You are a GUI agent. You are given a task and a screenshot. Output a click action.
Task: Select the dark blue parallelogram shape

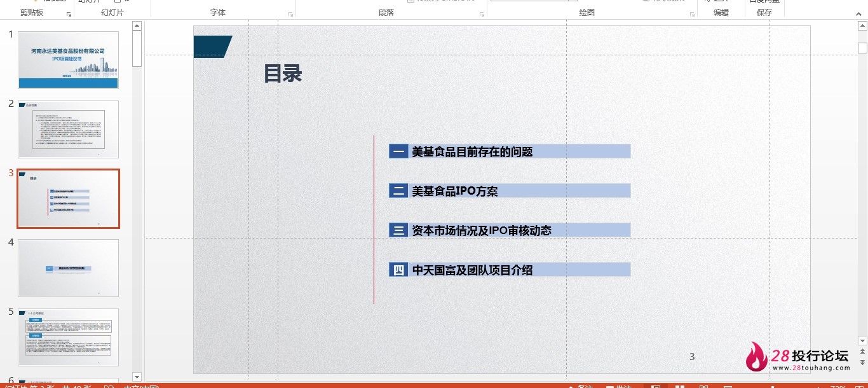pos(213,46)
